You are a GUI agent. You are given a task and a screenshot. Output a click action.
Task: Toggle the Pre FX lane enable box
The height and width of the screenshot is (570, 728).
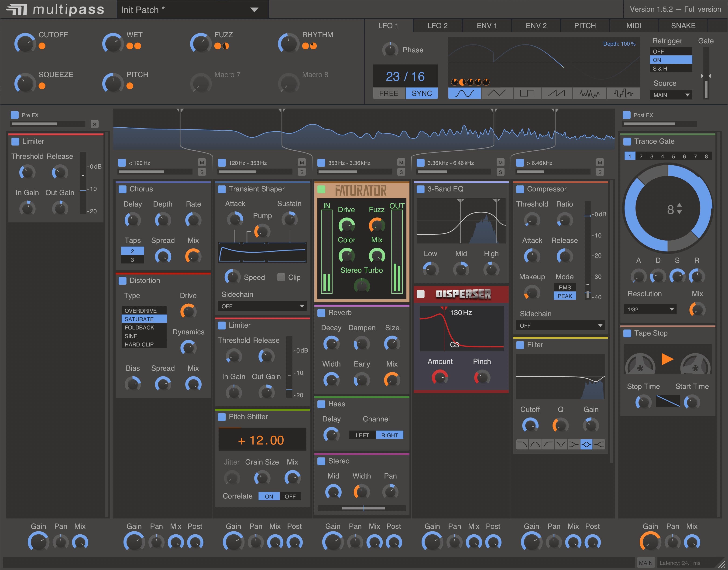pyautogui.click(x=15, y=115)
